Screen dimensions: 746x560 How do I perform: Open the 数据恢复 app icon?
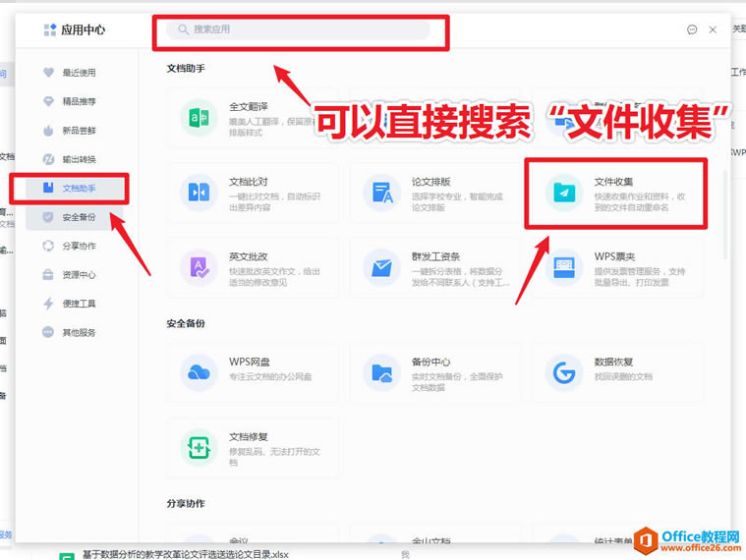point(564,372)
